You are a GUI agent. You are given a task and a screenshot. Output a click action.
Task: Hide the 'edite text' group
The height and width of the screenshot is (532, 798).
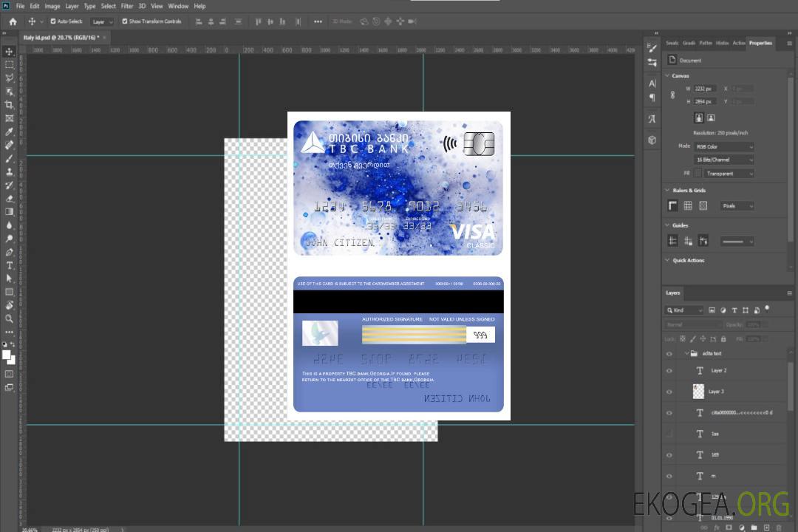[669, 354]
